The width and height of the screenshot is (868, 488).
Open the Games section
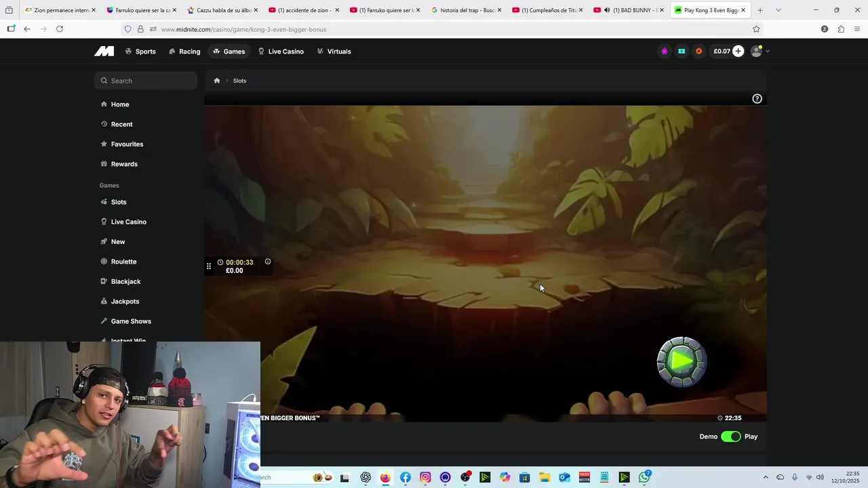pyautogui.click(x=229, y=52)
